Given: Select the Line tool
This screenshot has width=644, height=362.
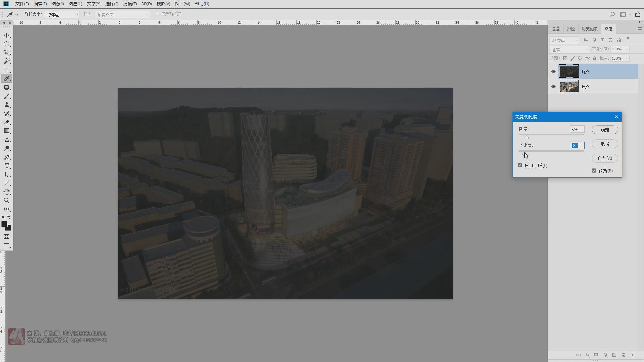Looking at the screenshot, I should pyautogui.click(x=7, y=183).
